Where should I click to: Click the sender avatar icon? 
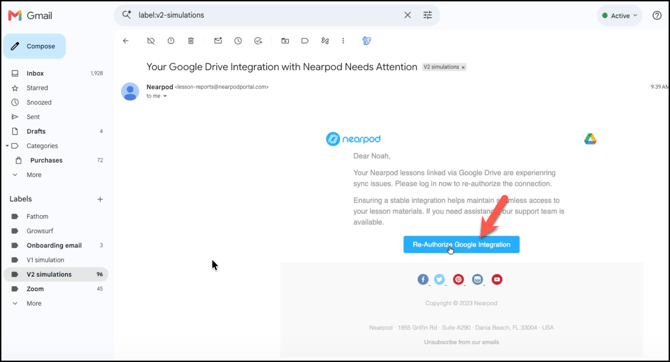point(130,91)
